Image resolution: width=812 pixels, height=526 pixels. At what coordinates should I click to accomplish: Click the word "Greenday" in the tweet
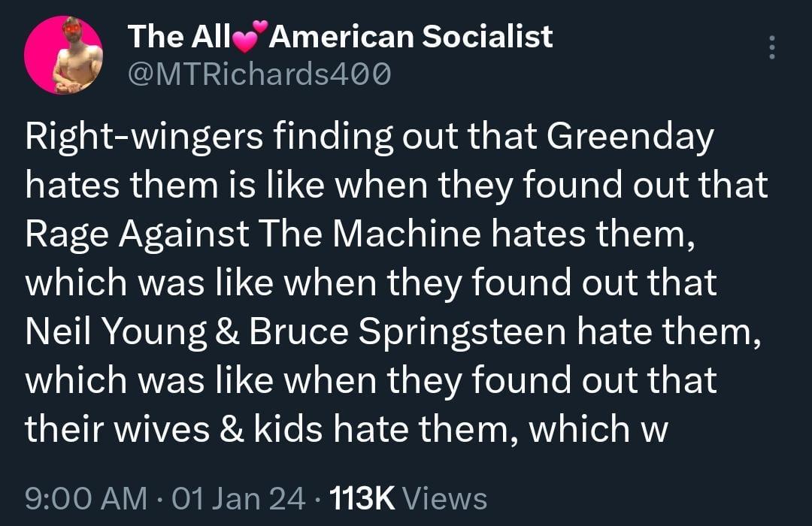coord(629,138)
